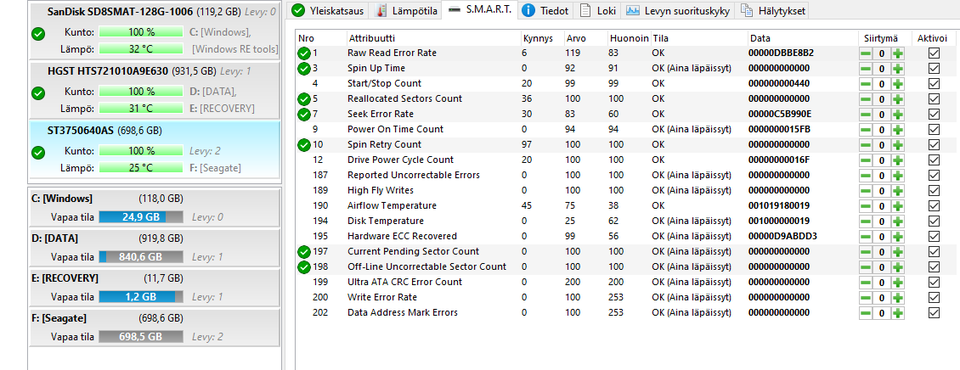Click the minus icon for Raw Read Error Rate
This screenshot has height=370, width=960.
(x=866, y=53)
